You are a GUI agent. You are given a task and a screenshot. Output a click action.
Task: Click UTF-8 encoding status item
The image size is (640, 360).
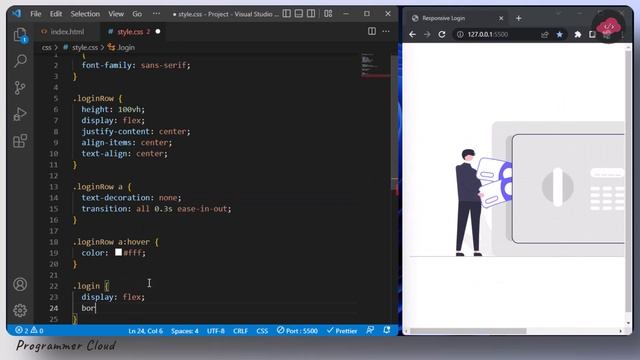point(216,331)
